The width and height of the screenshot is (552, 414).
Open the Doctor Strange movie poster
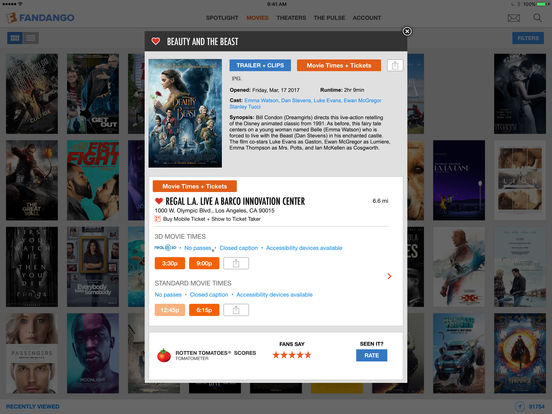pos(520,353)
